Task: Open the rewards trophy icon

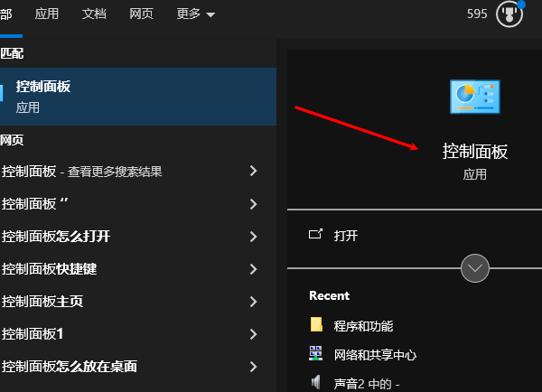Action: tap(509, 14)
